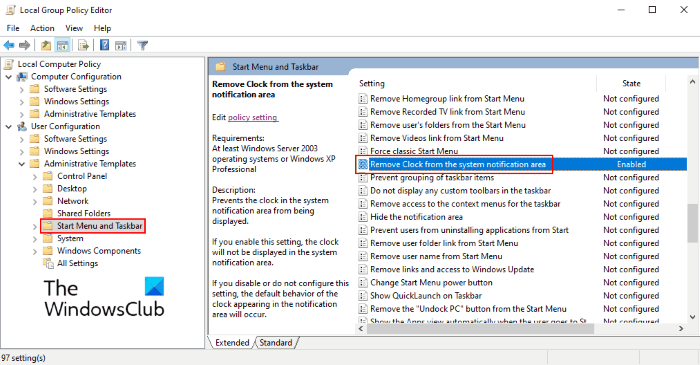Expand Windows Settings under Computer Configuration
Viewport: 700px width, 365px height.
tap(21, 102)
